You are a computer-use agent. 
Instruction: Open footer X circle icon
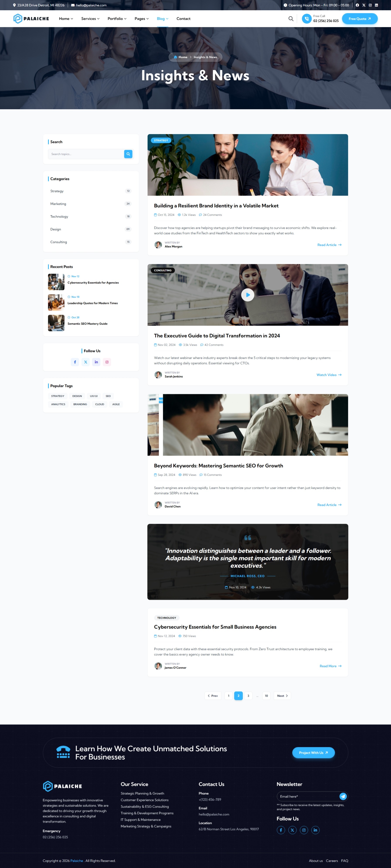292,830
